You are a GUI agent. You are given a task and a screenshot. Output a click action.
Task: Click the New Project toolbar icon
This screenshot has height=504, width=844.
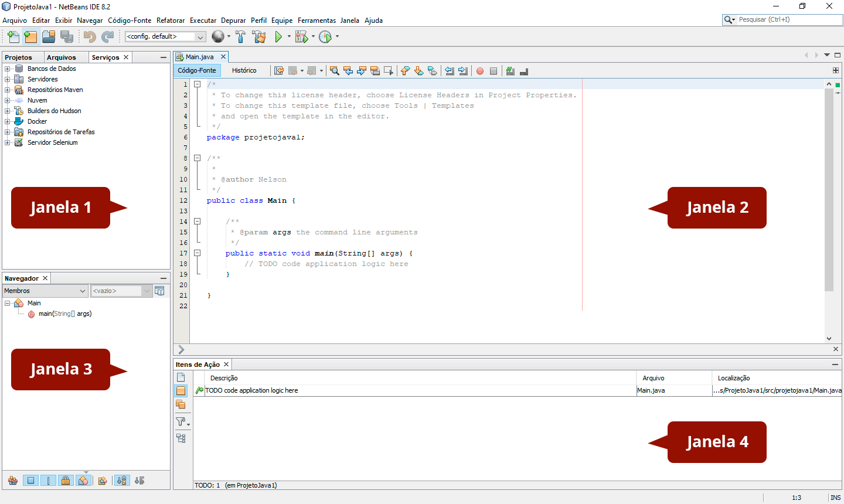point(30,37)
